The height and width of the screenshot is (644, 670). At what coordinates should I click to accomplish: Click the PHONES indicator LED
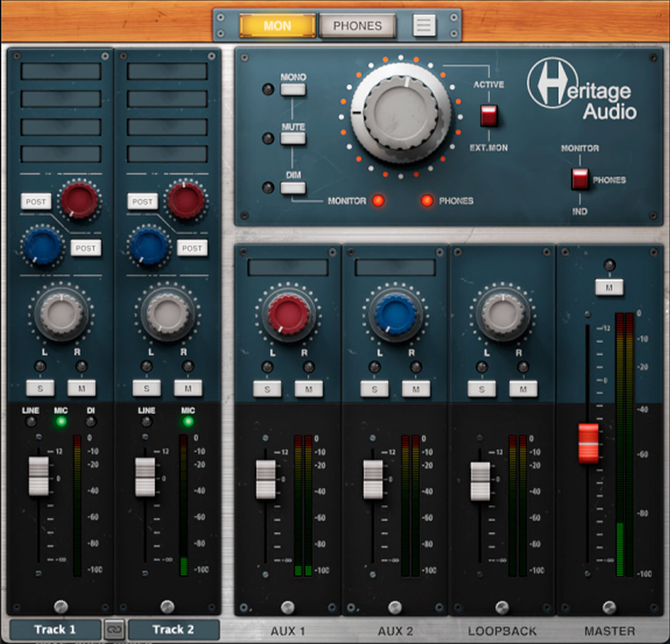426,201
